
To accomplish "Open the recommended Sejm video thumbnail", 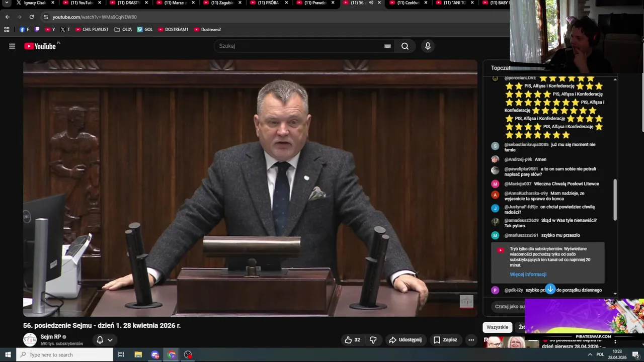I will click(510, 342).
